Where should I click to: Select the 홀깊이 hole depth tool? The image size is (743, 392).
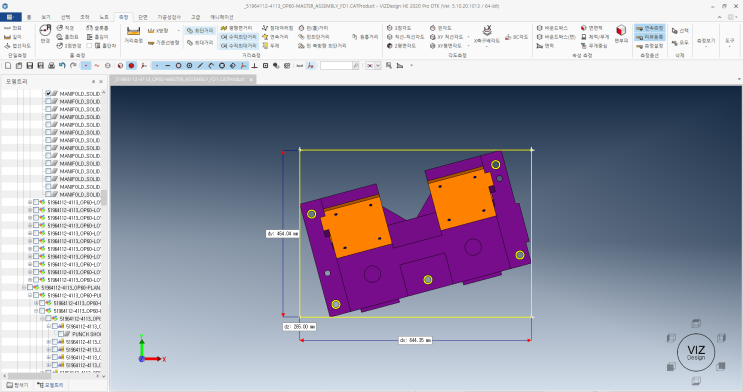pos(98,37)
